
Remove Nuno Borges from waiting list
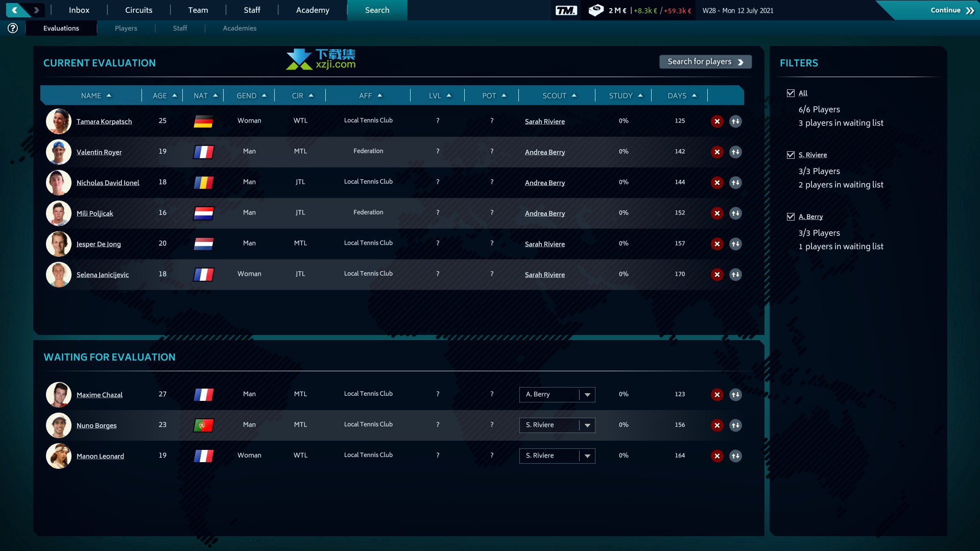[717, 425]
